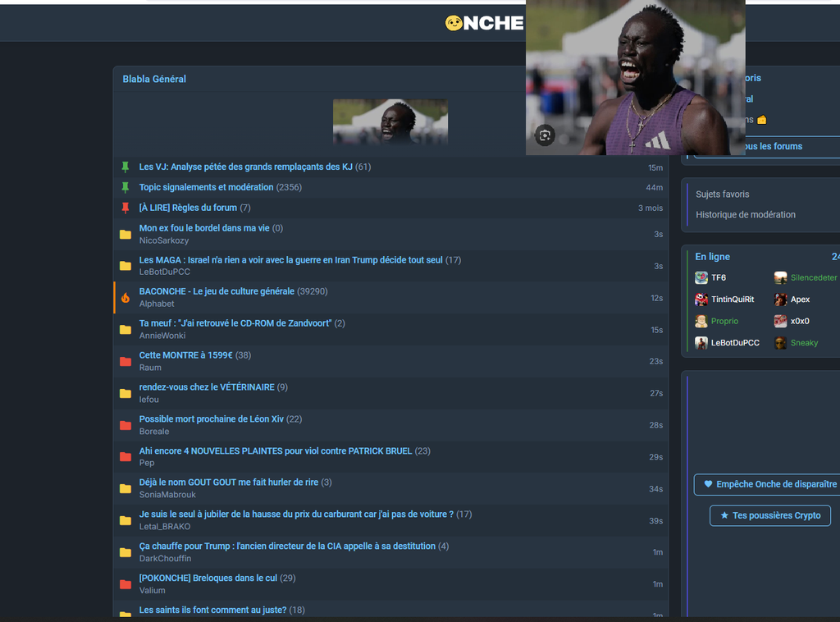Open BACONCHE culture générale topic
840x622 pixels.
click(217, 291)
